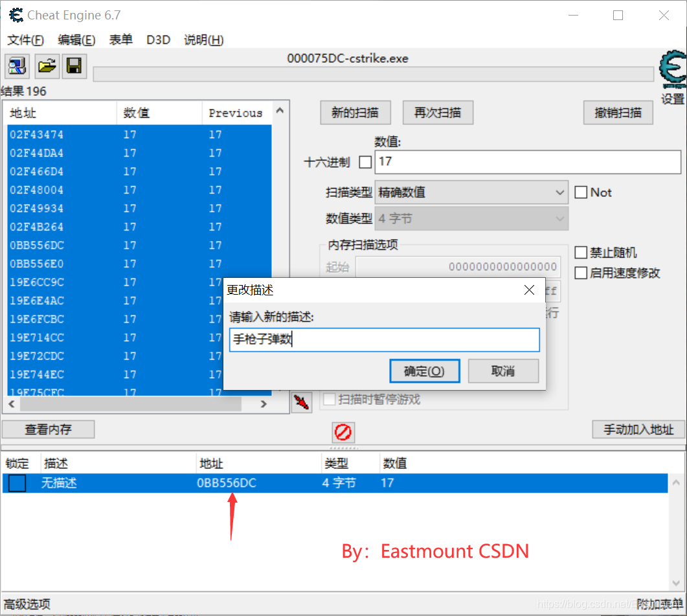687x616 pixels.
Task: Click the results list scroll-up arrow
Action: coord(280,111)
